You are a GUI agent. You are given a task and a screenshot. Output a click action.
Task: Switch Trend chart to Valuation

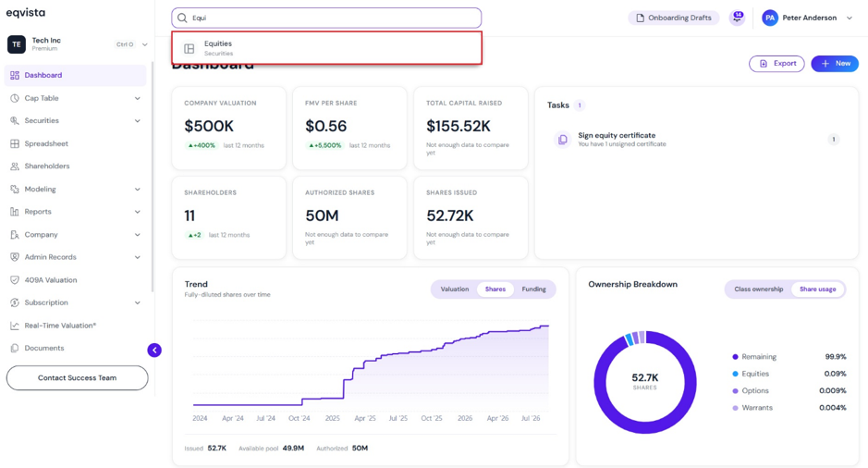455,289
